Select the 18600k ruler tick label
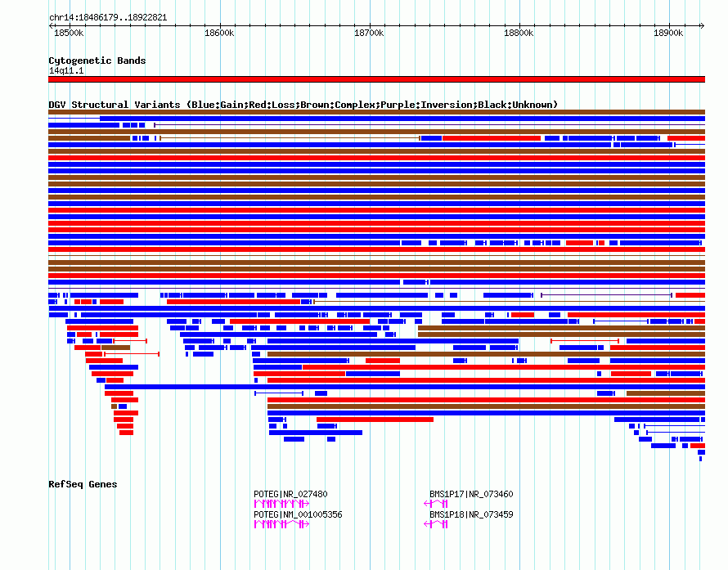This screenshot has height=570, width=728. (x=219, y=33)
